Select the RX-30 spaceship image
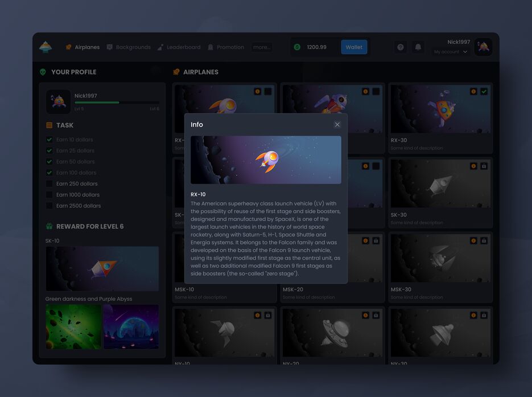This screenshot has height=397, width=532. (440, 109)
